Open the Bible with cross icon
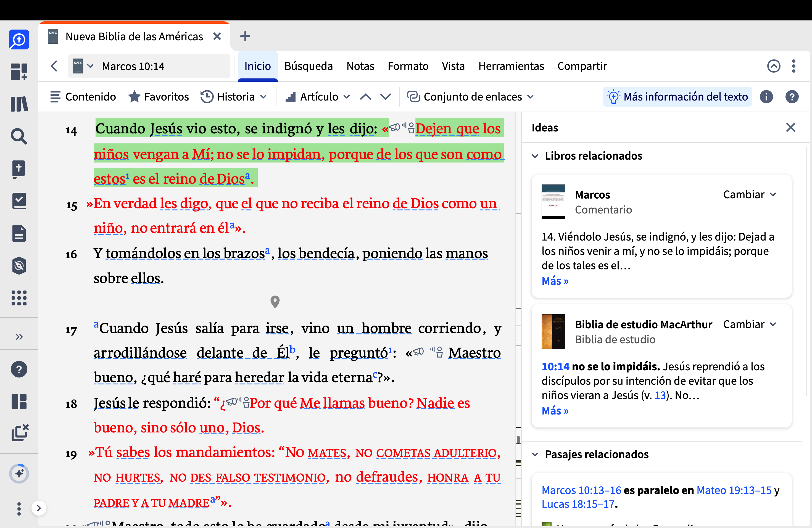Image resolution: width=812 pixels, height=528 pixels. (x=19, y=169)
